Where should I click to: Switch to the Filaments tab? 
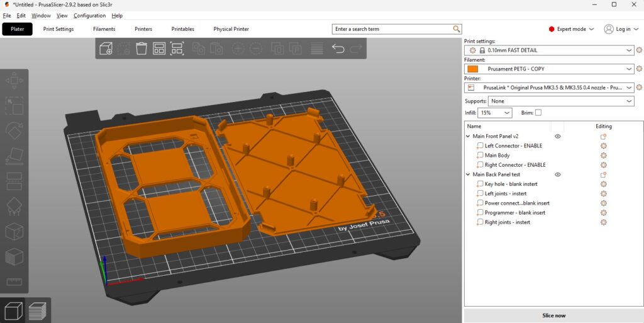click(104, 29)
